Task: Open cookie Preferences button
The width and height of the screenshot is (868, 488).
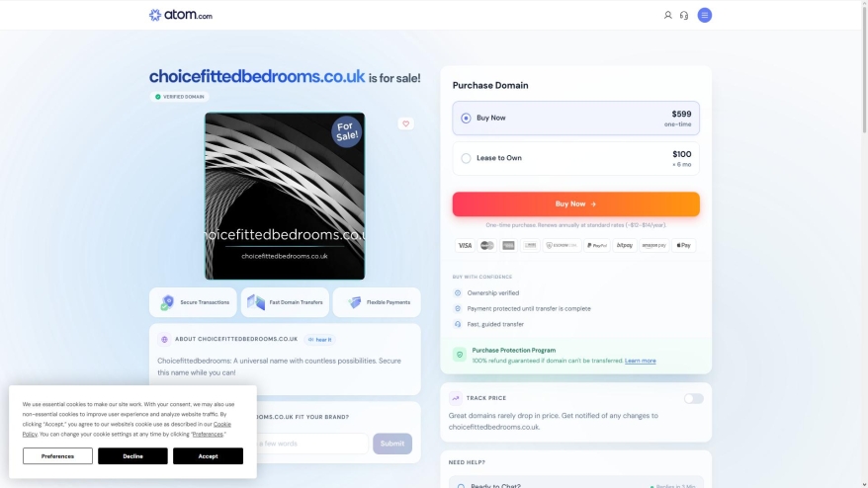Action: [x=57, y=456]
